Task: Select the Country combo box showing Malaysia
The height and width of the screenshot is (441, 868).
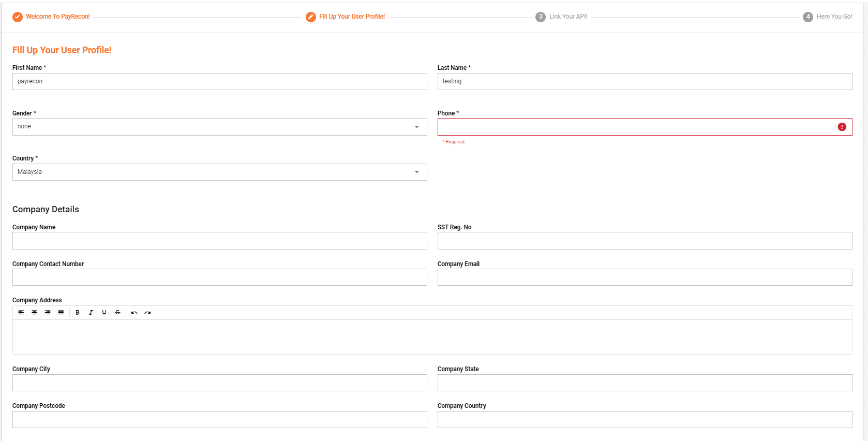Action: coord(220,172)
